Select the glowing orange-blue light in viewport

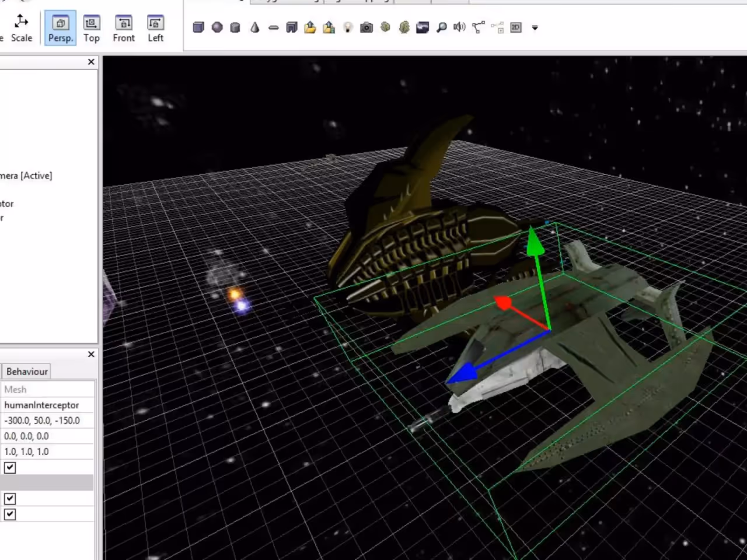point(238,299)
